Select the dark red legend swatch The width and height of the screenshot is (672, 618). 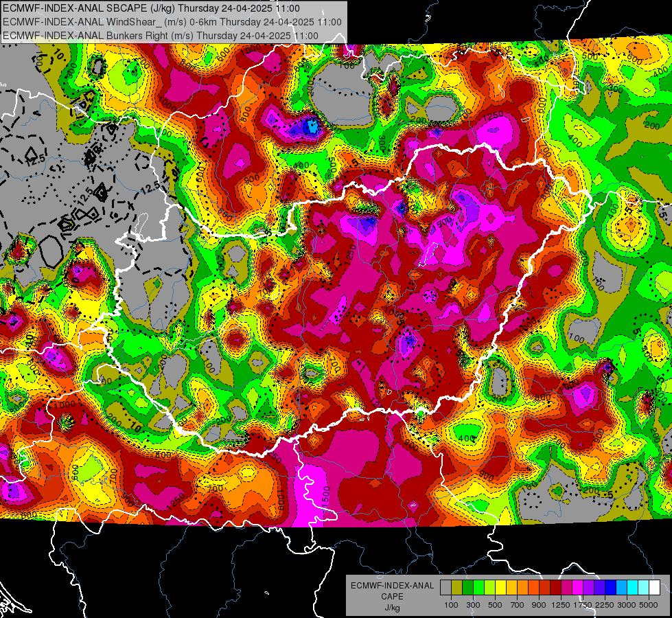click(x=555, y=588)
